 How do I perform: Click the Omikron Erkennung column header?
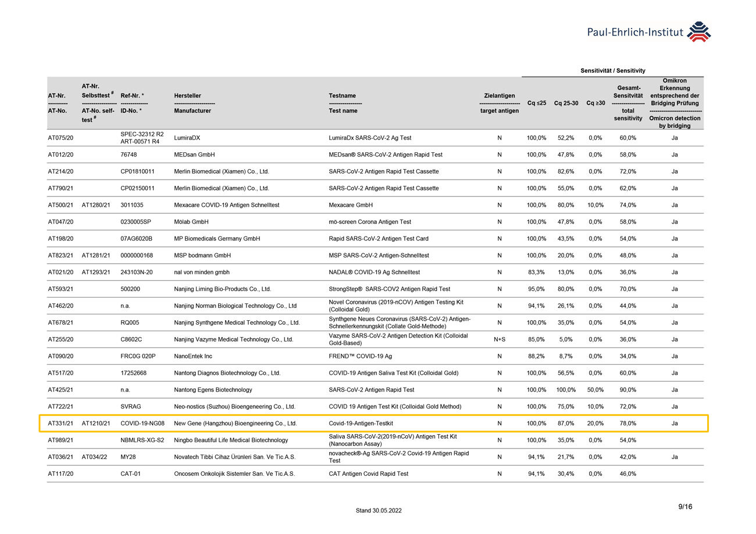coord(674,103)
